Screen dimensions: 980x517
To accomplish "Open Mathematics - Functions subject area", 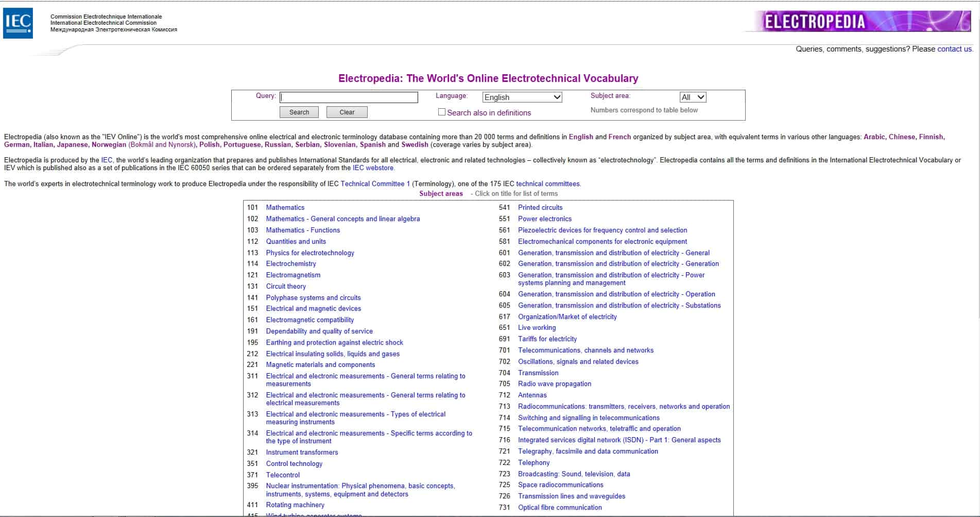I will pos(303,230).
